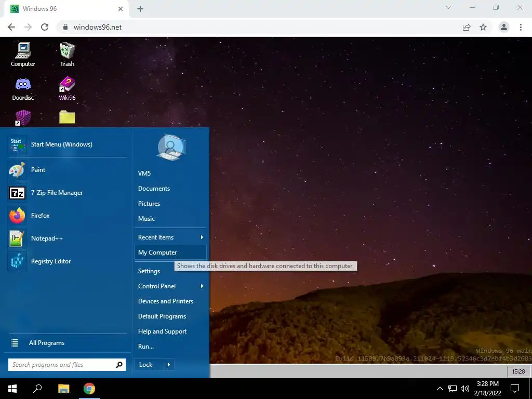Open 7-Zip File Manager icon
The height and width of the screenshot is (399, 532).
pyautogui.click(x=17, y=193)
